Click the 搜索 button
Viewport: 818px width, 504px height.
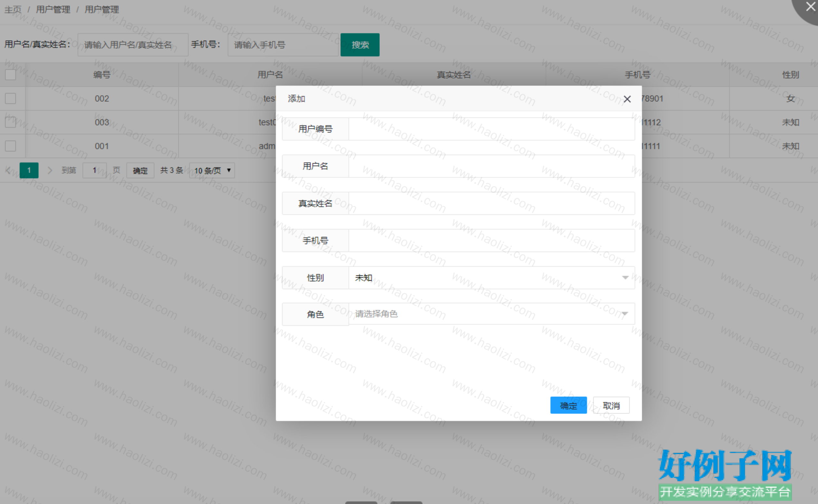pyautogui.click(x=360, y=45)
